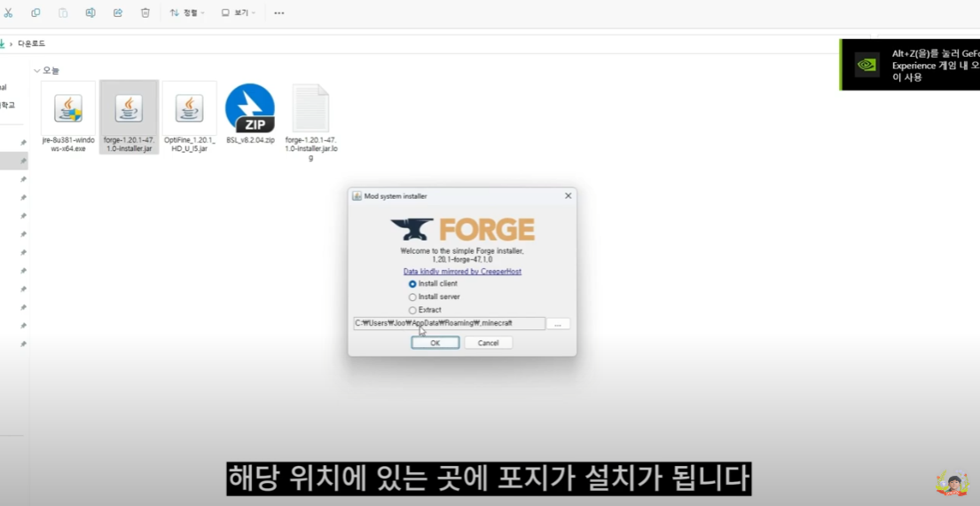
Task: Click the browse "..." button beside path
Action: point(558,324)
